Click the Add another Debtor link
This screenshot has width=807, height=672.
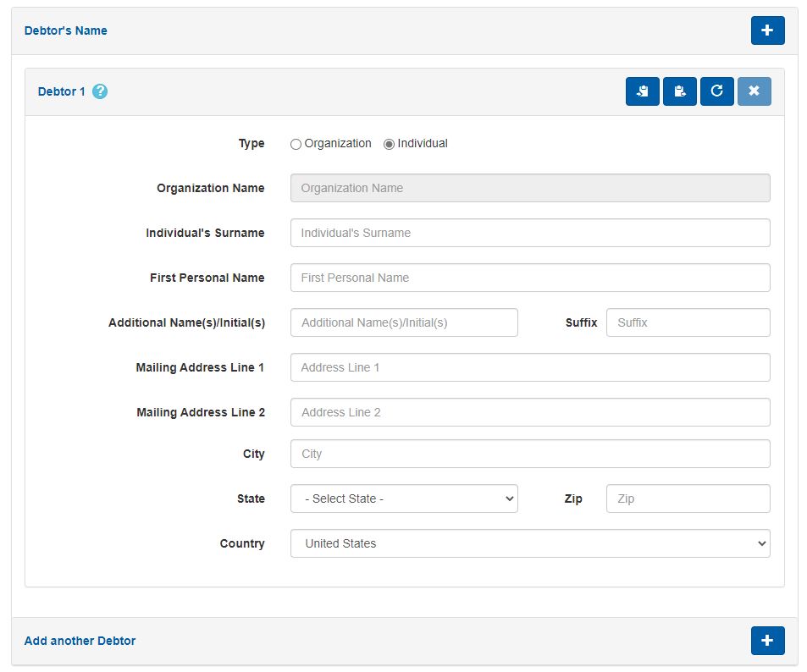pyautogui.click(x=80, y=641)
